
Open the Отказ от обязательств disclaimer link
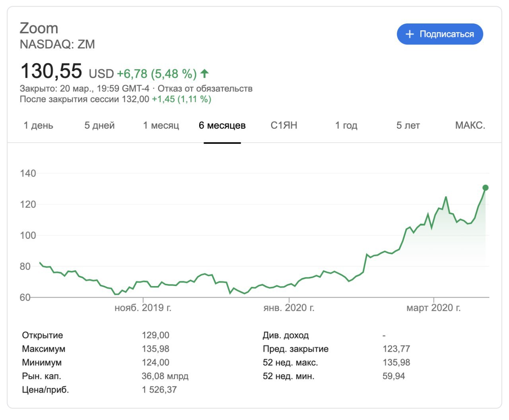pos(205,89)
